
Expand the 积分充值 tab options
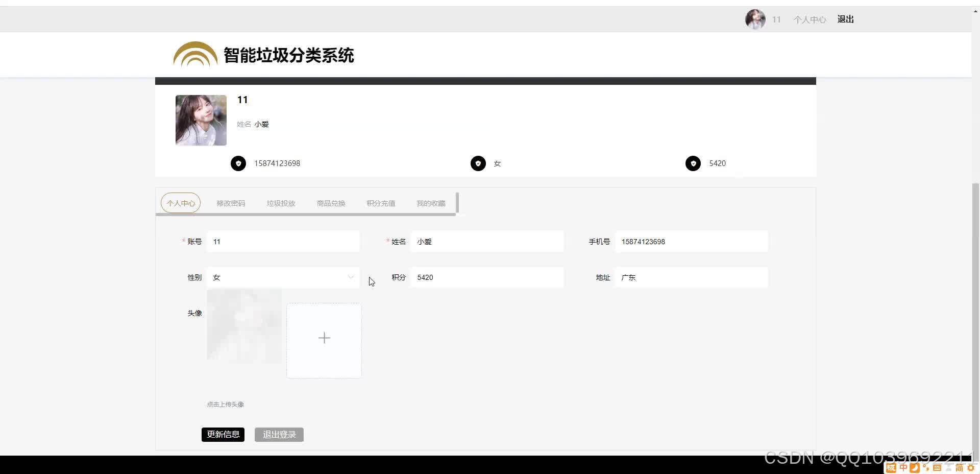tap(380, 203)
